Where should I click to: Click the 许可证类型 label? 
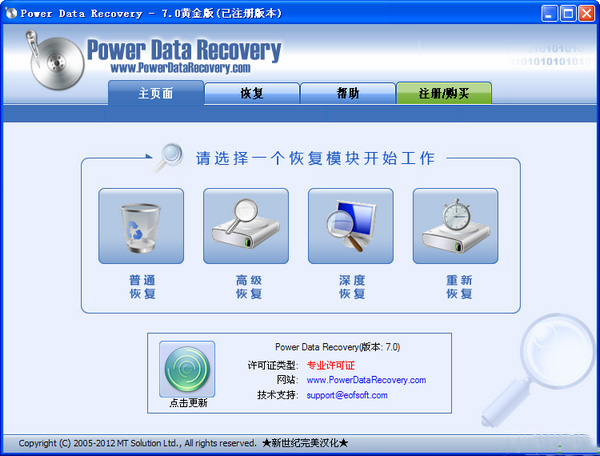[272, 365]
